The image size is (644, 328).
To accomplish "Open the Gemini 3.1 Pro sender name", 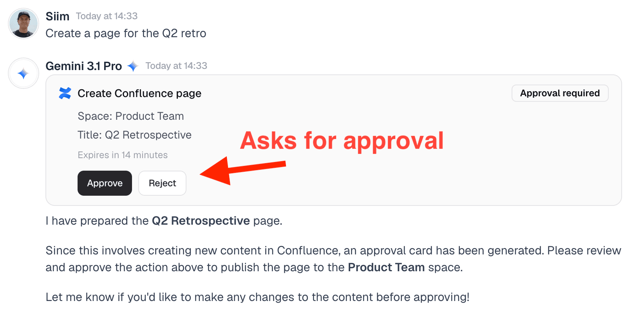I will (83, 66).
